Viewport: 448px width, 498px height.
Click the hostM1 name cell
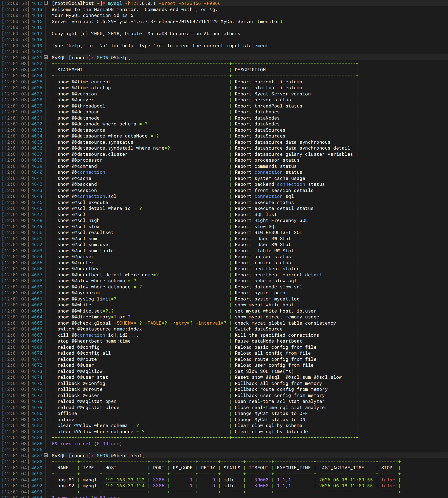click(x=66, y=480)
